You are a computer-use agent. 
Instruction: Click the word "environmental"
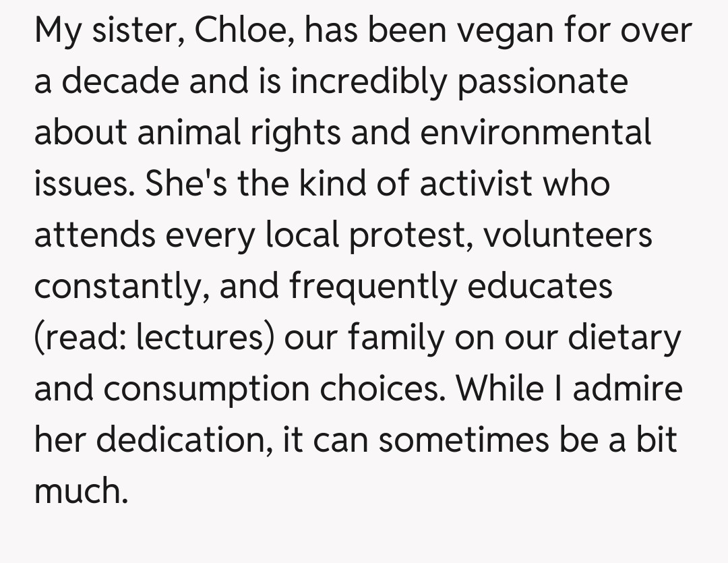click(x=535, y=133)
